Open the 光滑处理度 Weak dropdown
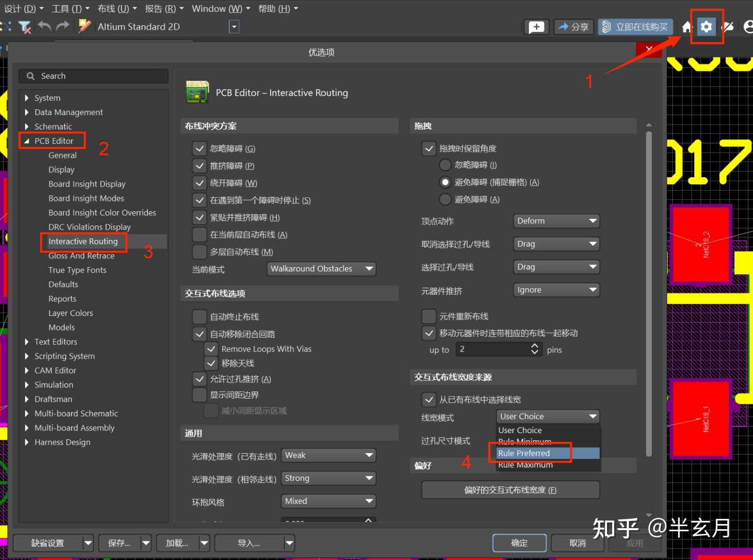This screenshot has height=560, width=753. [x=328, y=455]
